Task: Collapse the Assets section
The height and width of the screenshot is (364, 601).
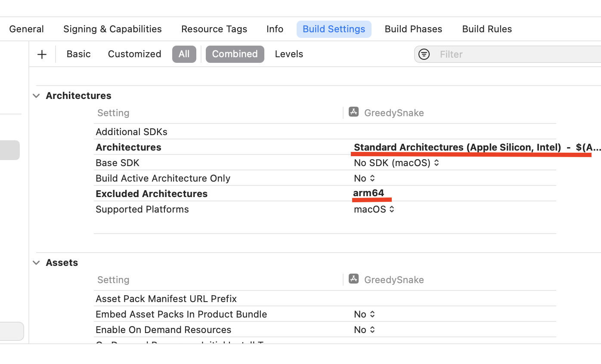Action: click(37, 262)
